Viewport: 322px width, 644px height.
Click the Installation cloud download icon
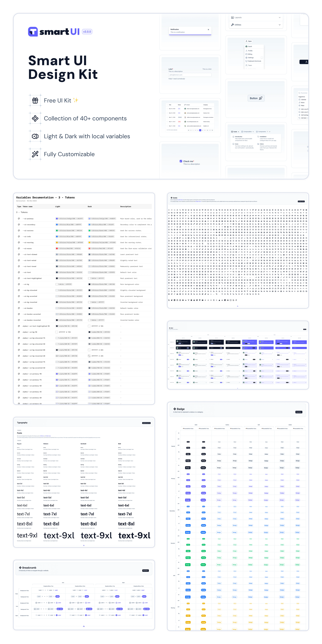[258, 137]
